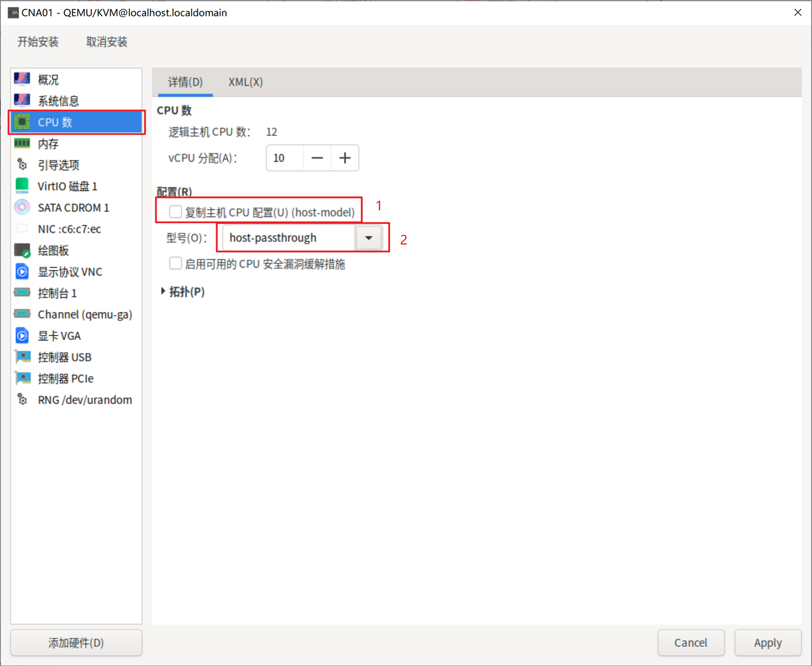The height and width of the screenshot is (666, 812).
Task: Switch to the XML(X) tab
Action: [x=246, y=82]
